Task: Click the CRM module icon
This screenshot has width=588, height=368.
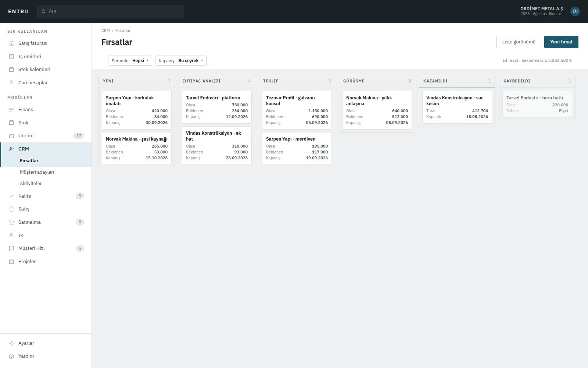Action: (x=11, y=149)
